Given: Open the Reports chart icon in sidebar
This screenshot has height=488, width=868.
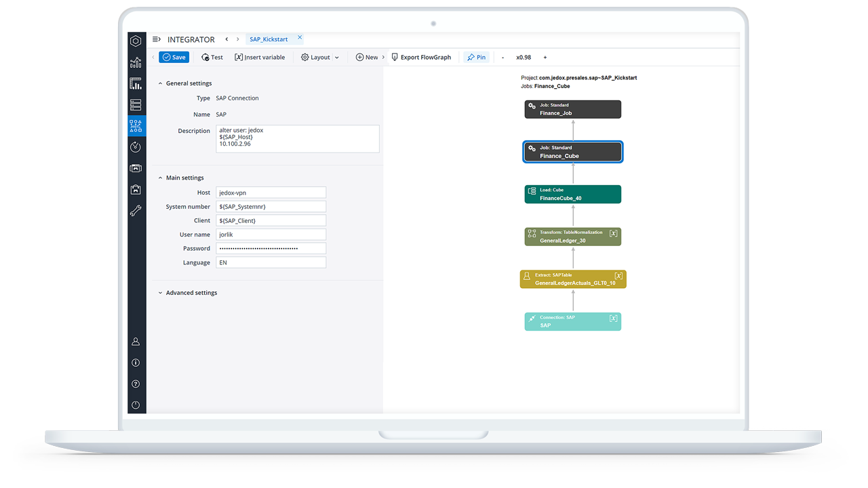Looking at the screenshot, I should (x=136, y=62).
